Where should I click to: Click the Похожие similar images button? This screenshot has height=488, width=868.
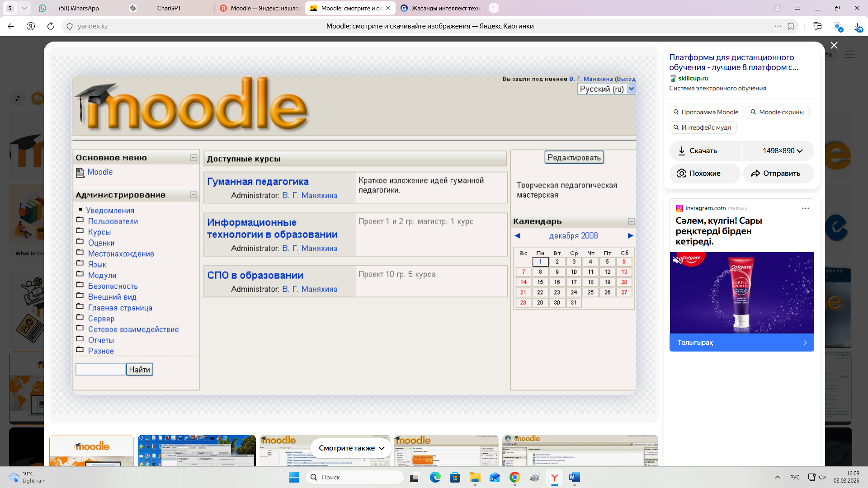(x=704, y=174)
